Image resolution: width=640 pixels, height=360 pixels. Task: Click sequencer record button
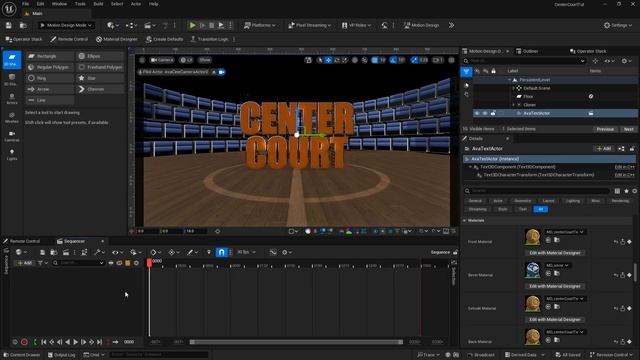[24, 342]
